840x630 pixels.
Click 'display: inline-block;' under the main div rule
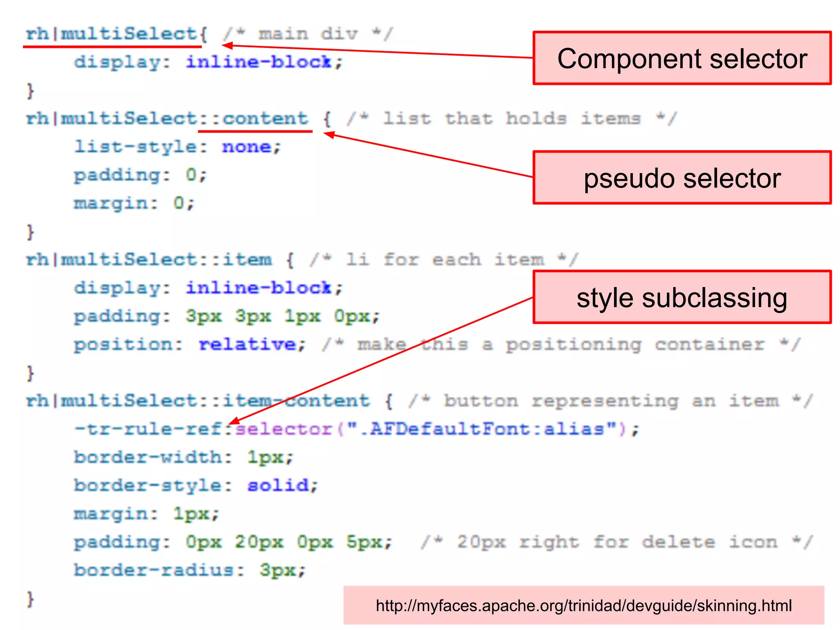208,62
